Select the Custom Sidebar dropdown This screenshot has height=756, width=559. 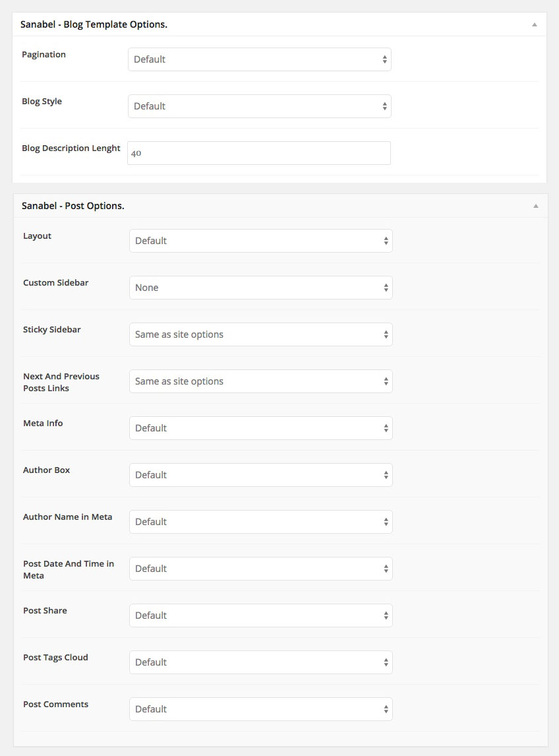[261, 288]
